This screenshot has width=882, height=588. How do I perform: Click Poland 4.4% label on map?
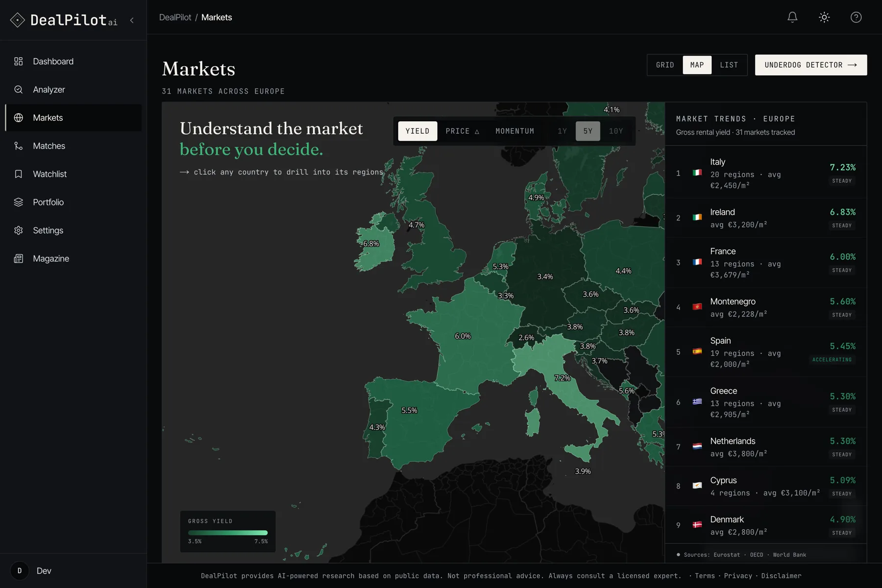[623, 271]
